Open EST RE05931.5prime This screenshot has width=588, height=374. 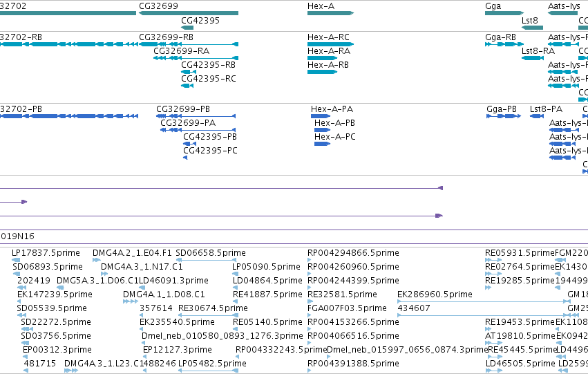coord(520,253)
